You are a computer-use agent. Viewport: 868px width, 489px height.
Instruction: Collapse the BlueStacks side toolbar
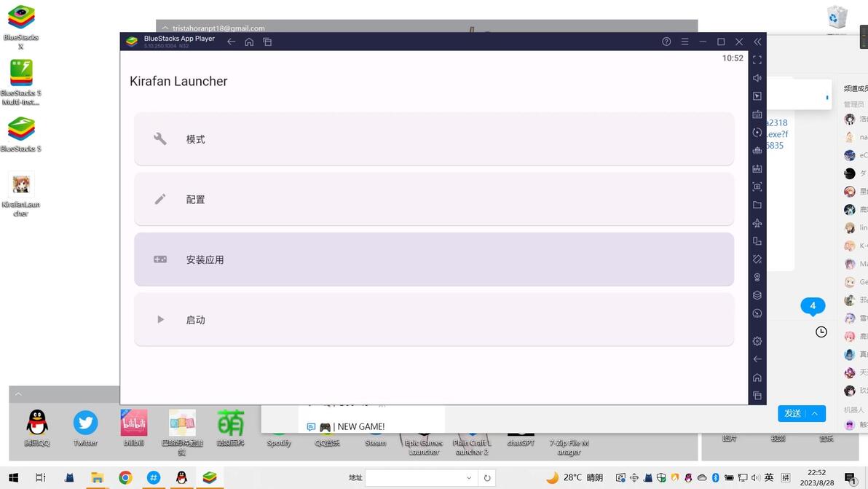click(757, 42)
